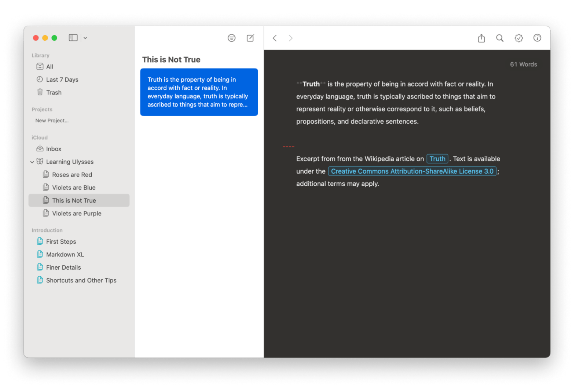Screen dimensions: 572x392
Task: Click the 61 Words counter
Action: click(523, 64)
